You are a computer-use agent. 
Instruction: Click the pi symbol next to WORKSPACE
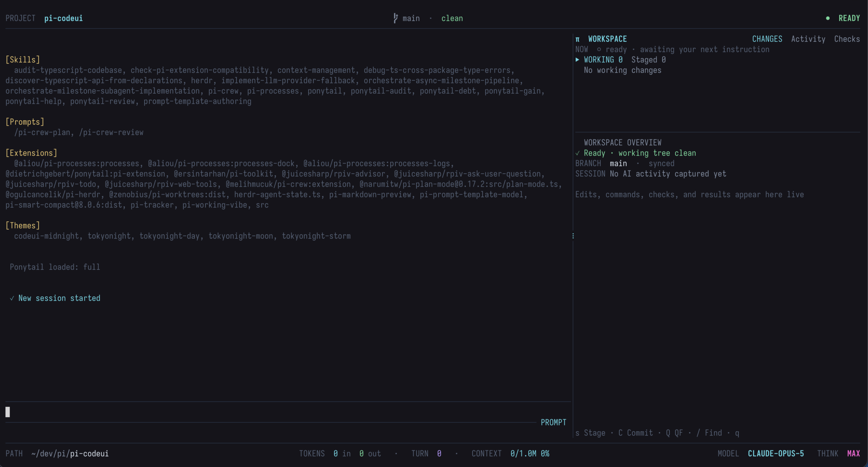click(x=578, y=39)
